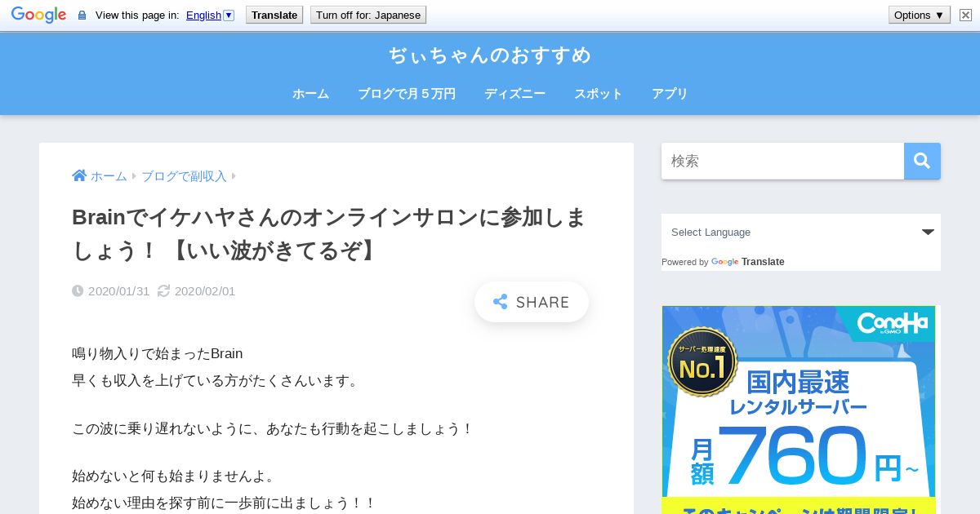Click the magnifier search button
This screenshot has height=514, width=980.
[x=922, y=162]
